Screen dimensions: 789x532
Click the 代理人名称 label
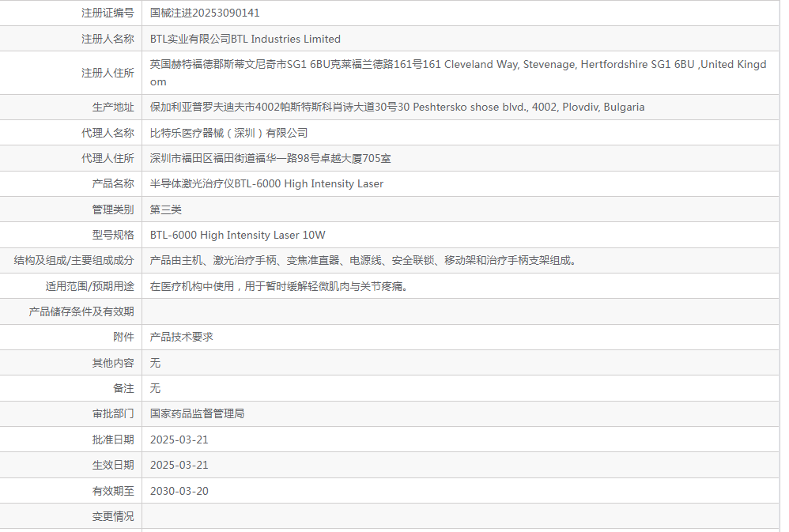pyautogui.click(x=108, y=133)
